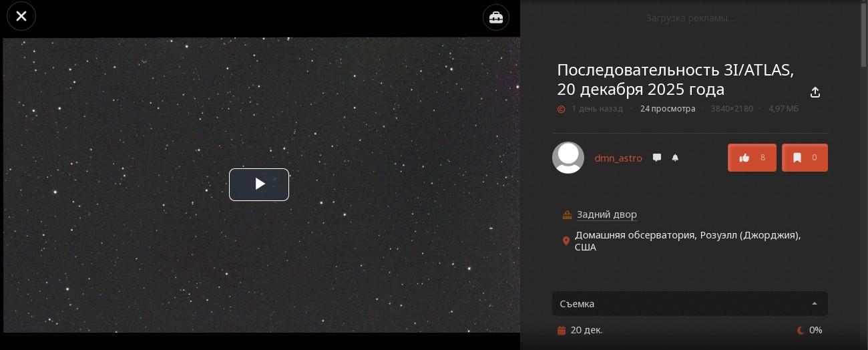
Task: Toggle the follow bell for dmn_astro
Action: tap(675, 158)
